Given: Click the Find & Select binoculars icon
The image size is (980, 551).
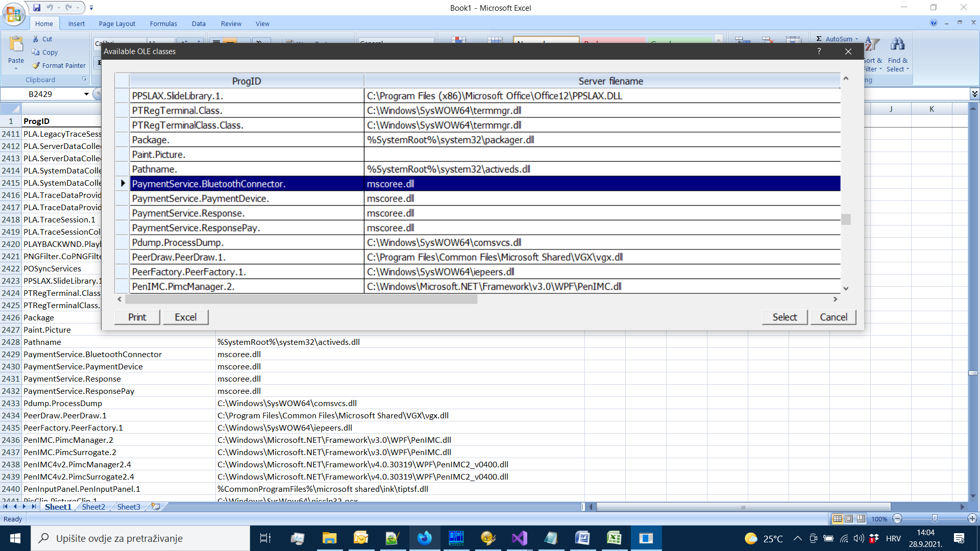Looking at the screenshot, I should 897,45.
